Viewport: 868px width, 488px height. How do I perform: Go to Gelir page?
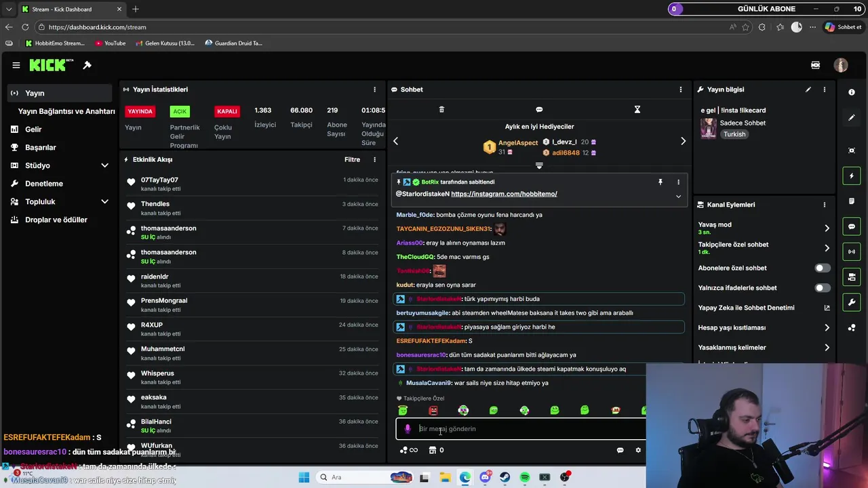coord(33,129)
